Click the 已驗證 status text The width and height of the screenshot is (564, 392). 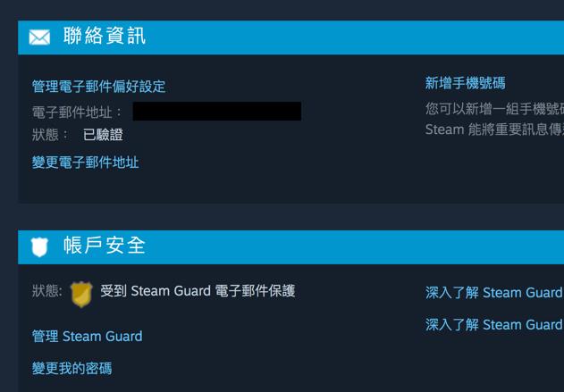[103, 135]
